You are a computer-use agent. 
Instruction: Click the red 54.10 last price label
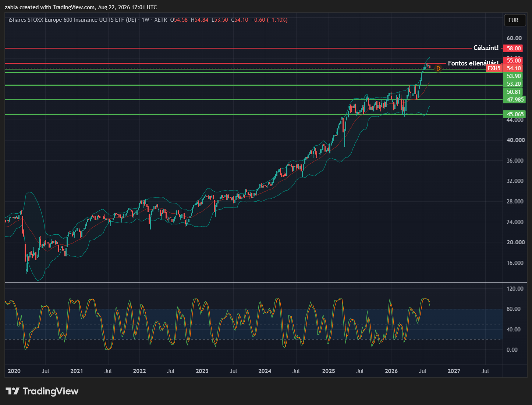point(514,68)
